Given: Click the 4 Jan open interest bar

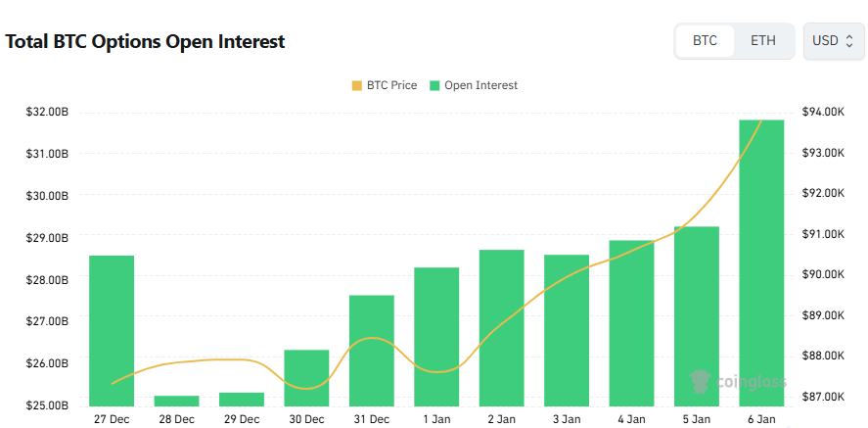Looking at the screenshot, I should coord(631,323).
